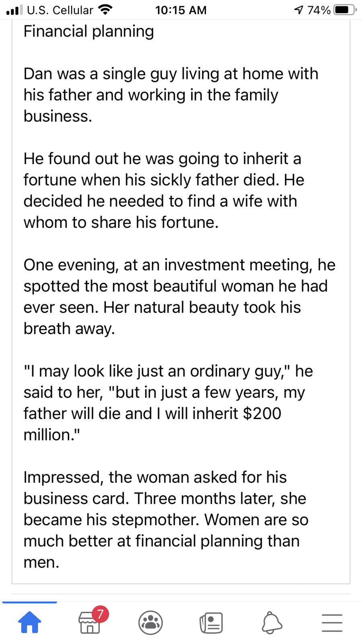Tap the Home feed icon

pos(30,622)
